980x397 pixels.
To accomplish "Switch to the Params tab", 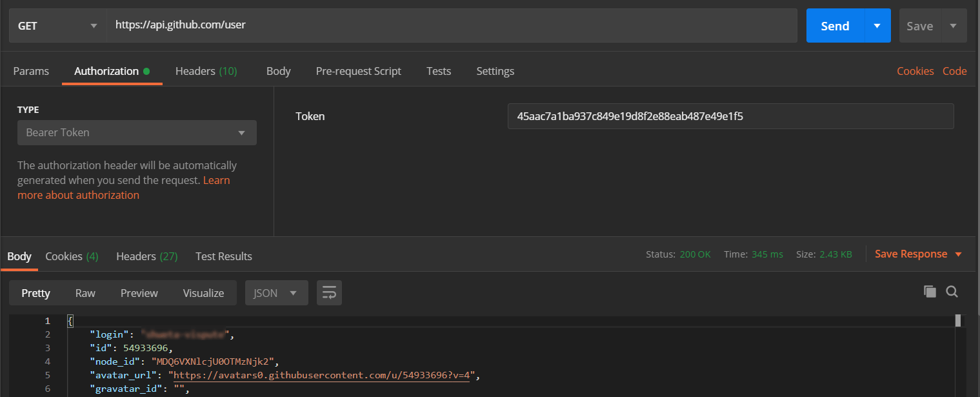I will 31,71.
